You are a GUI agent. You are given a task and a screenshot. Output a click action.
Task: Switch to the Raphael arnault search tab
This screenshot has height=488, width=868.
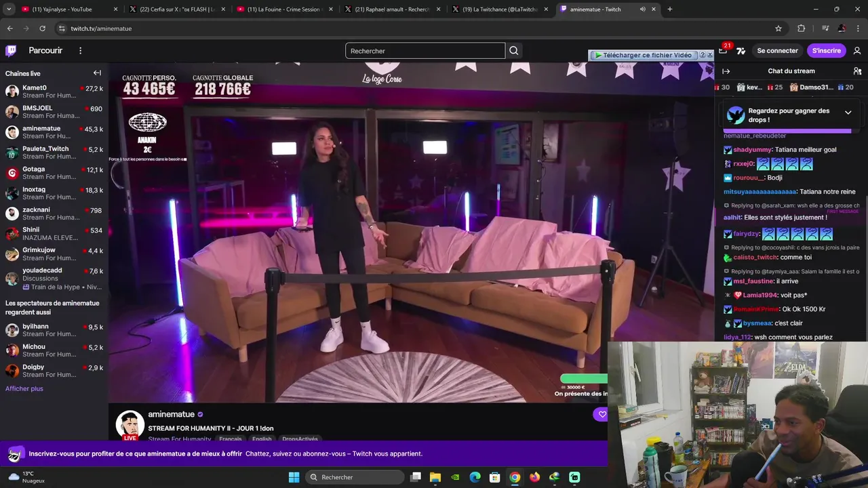[393, 9]
